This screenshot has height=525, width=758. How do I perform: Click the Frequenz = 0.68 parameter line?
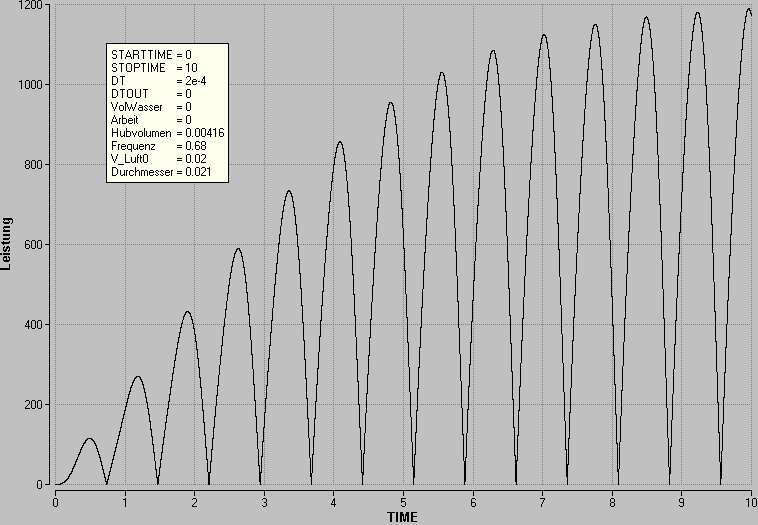click(159, 146)
